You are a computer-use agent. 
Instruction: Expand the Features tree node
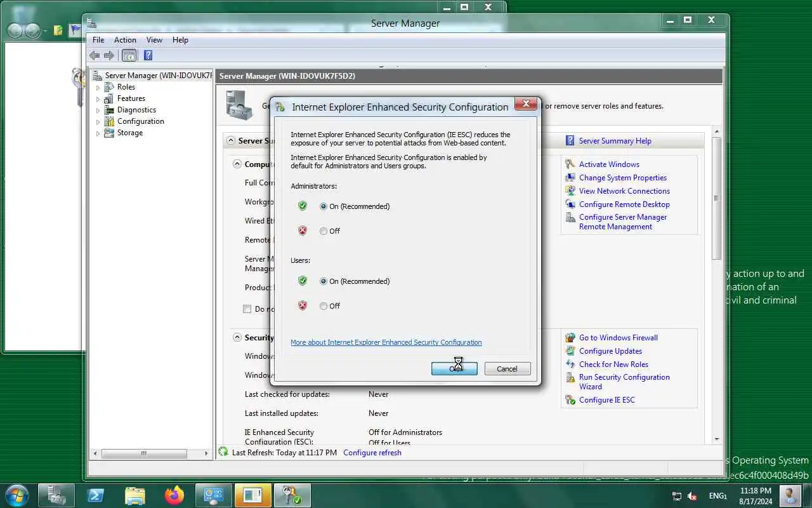(x=98, y=99)
